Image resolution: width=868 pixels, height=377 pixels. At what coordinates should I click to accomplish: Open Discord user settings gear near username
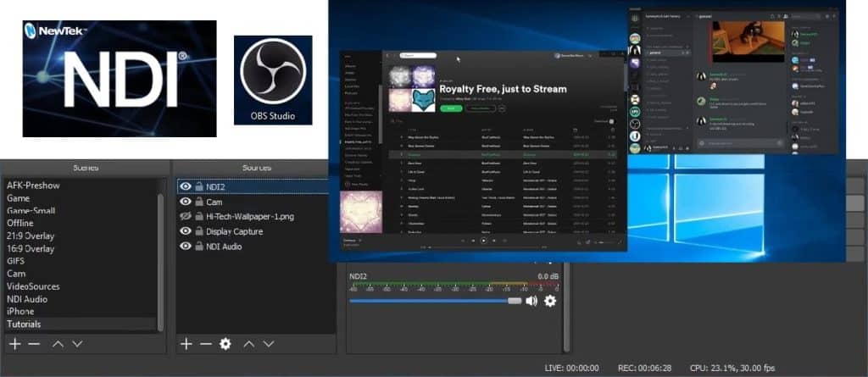coord(687,148)
